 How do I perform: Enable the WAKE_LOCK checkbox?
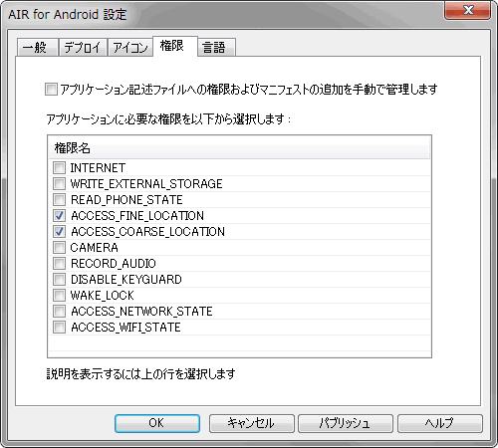click(59, 296)
